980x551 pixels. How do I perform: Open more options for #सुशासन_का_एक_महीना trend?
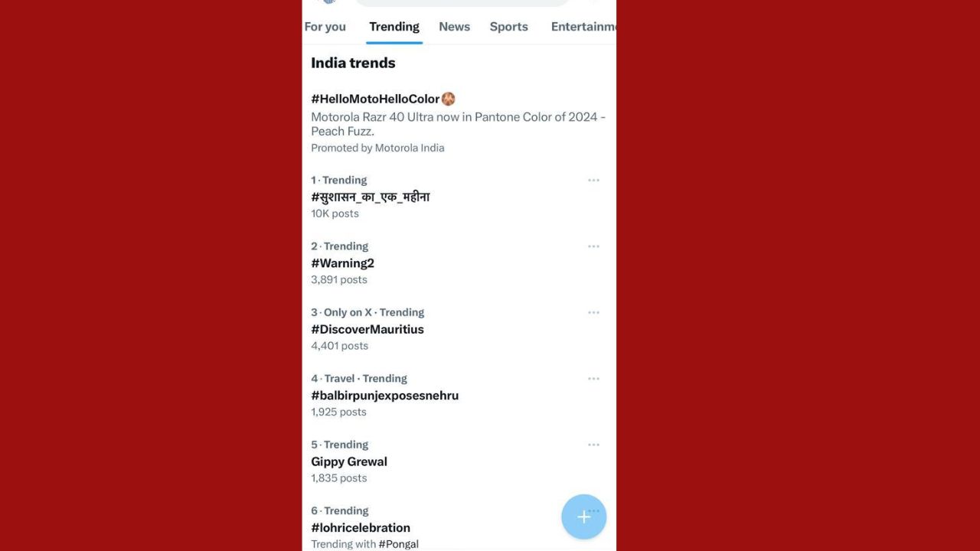(593, 181)
